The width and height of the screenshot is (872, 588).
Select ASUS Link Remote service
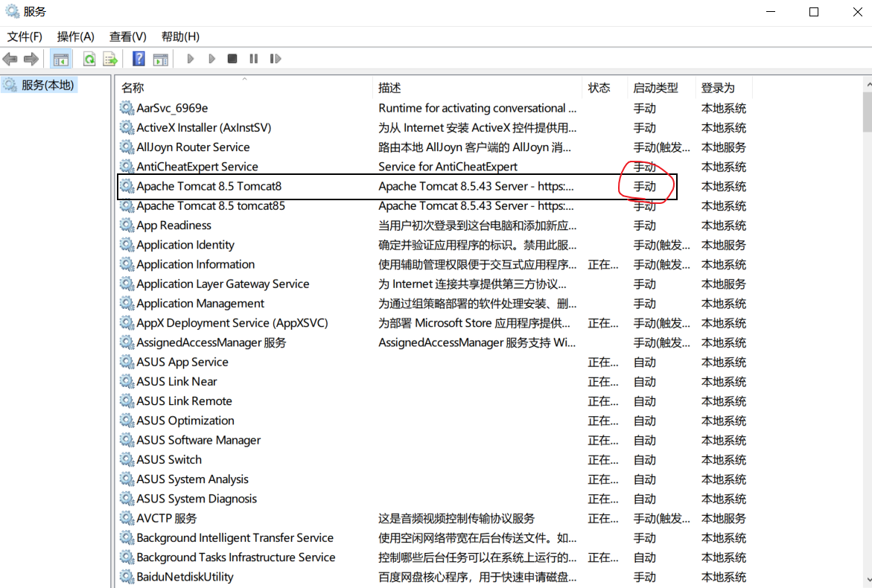tap(184, 400)
